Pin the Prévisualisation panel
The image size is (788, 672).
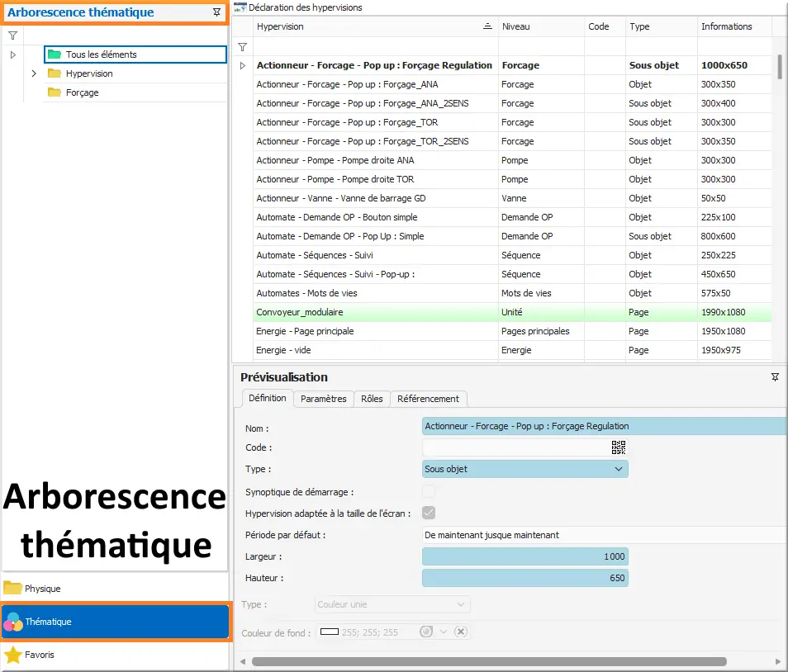tap(775, 377)
